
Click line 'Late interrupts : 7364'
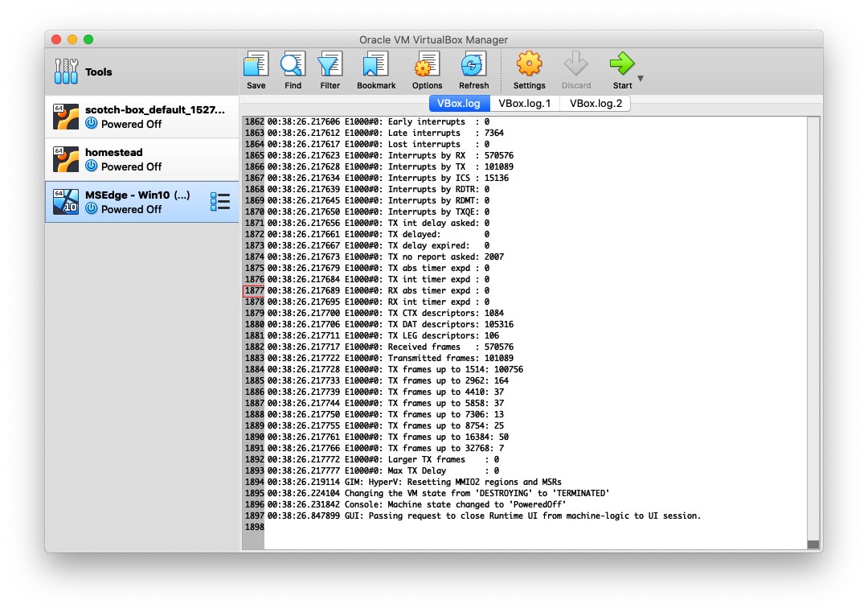point(386,133)
